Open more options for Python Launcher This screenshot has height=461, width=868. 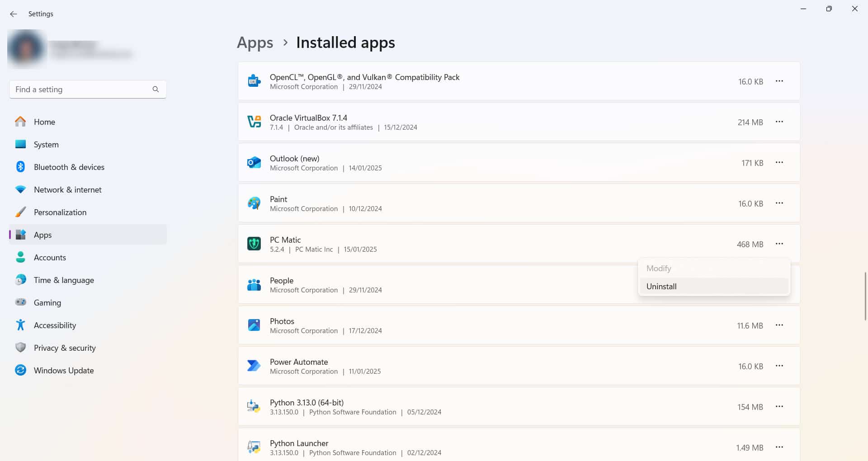pyautogui.click(x=779, y=447)
